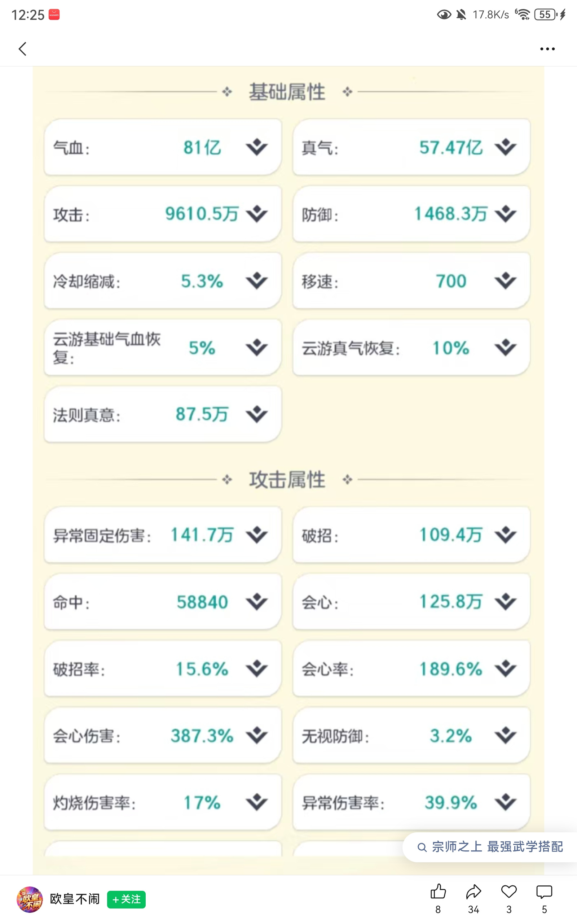Expand the 法则真意 87.5万 chevron
The width and height of the screenshot is (577, 924).
pyautogui.click(x=256, y=414)
